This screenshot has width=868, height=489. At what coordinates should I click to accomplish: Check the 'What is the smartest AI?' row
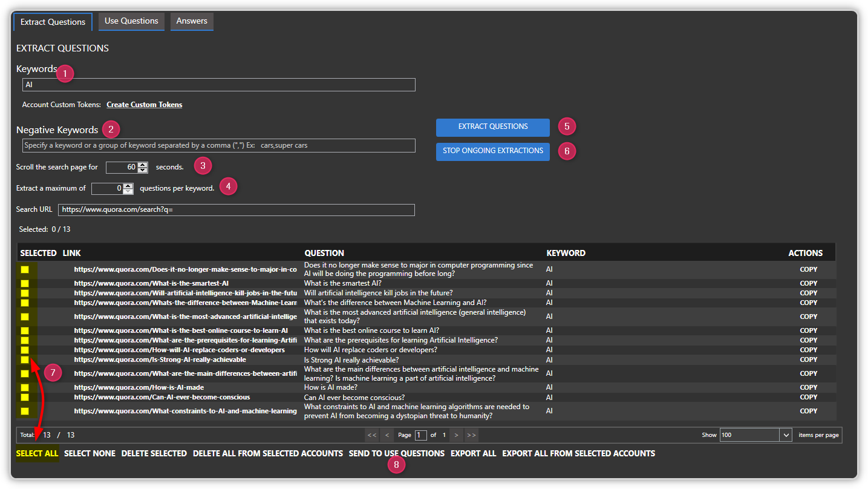[x=25, y=283]
